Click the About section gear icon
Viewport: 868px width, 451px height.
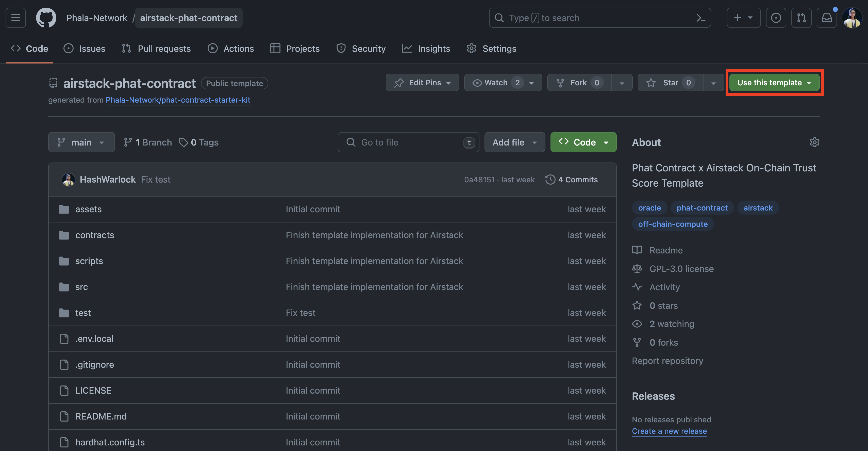[x=814, y=142]
